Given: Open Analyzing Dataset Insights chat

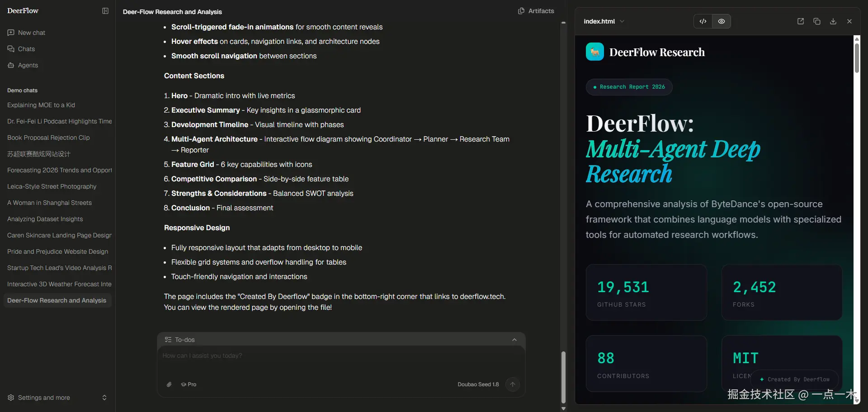Looking at the screenshot, I should (x=57, y=219).
